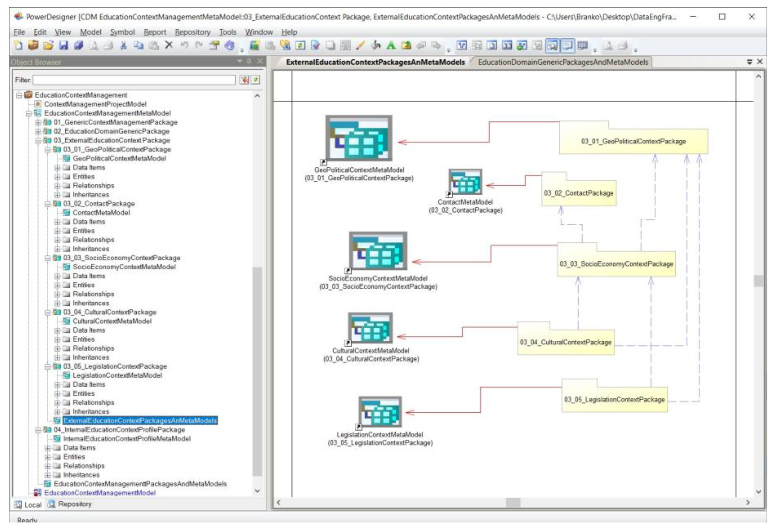
Task: Click the New document toolbar icon
Action: [x=19, y=45]
